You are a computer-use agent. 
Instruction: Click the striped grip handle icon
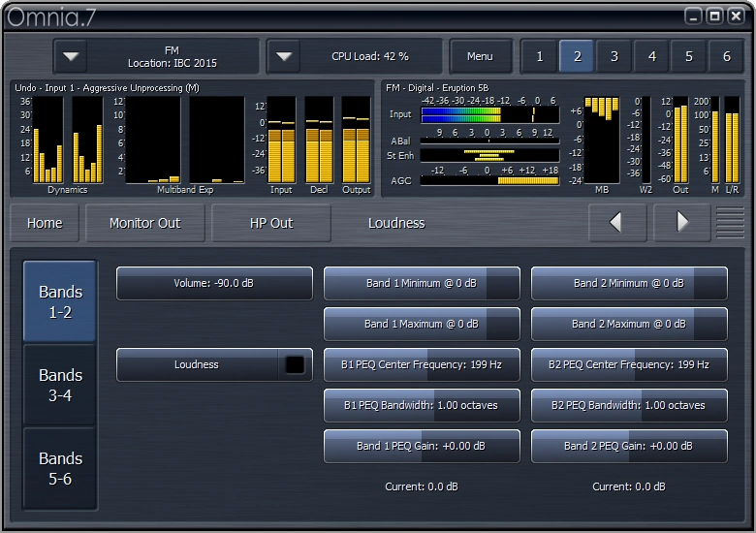[x=730, y=222]
